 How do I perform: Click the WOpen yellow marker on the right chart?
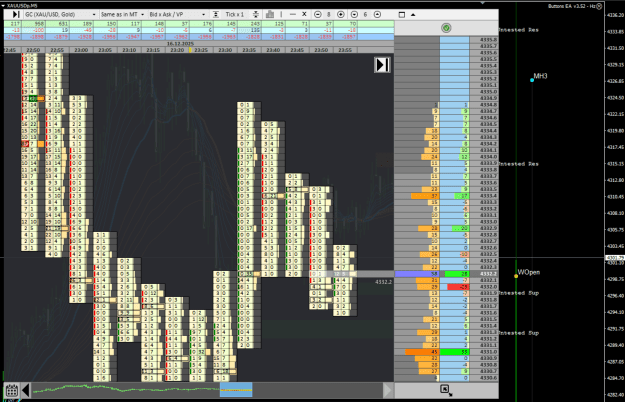(x=516, y=276)
